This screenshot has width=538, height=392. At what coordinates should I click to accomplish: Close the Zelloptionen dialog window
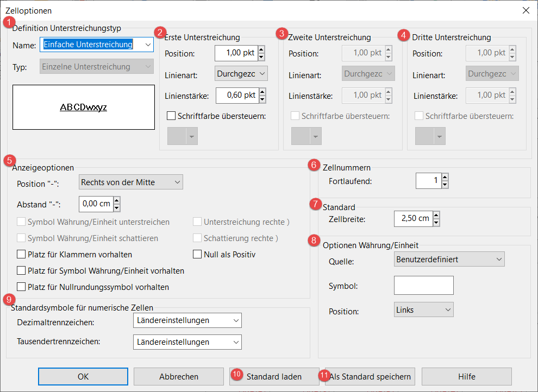pos(525,10)
